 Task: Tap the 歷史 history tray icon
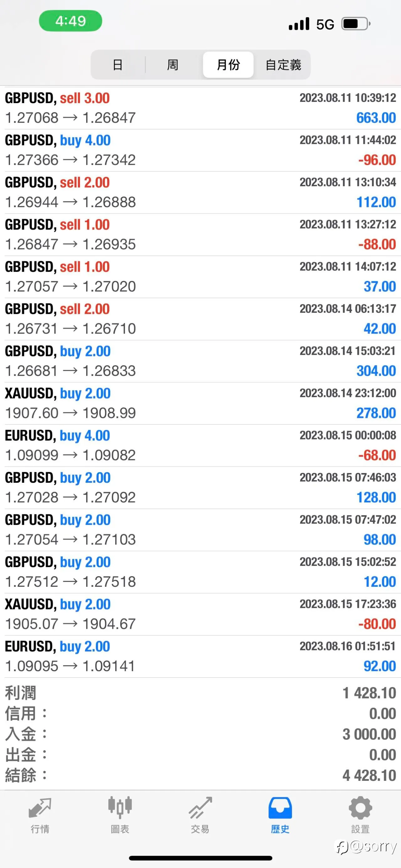point(280,808)
